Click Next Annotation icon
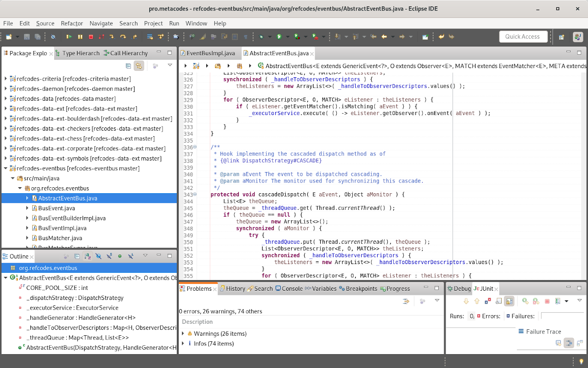The width and height of the screenshot is (588, 368). pyautogui.click(x=337, y=37)
